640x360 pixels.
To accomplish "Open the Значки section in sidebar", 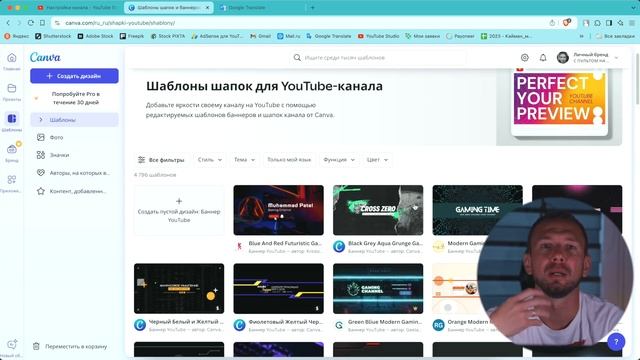I will click(x=74, y=155).
